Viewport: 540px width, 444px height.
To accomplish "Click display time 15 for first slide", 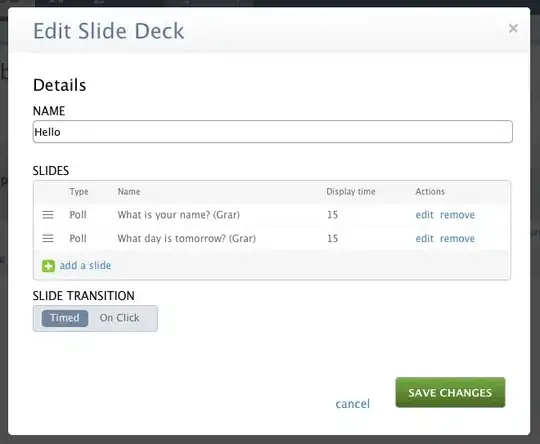I will tap(332, 215).
